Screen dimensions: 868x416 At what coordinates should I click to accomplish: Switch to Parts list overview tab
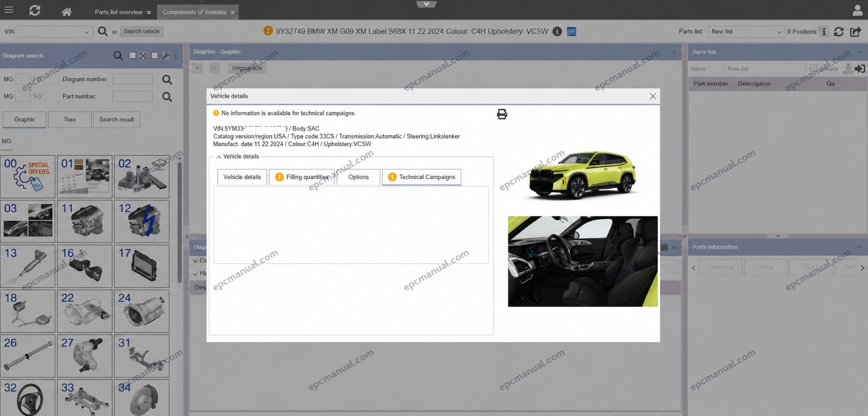coord(118,12)
